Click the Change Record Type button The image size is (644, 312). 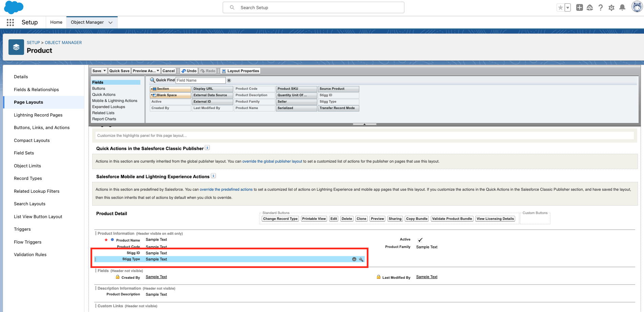(280, 219)
